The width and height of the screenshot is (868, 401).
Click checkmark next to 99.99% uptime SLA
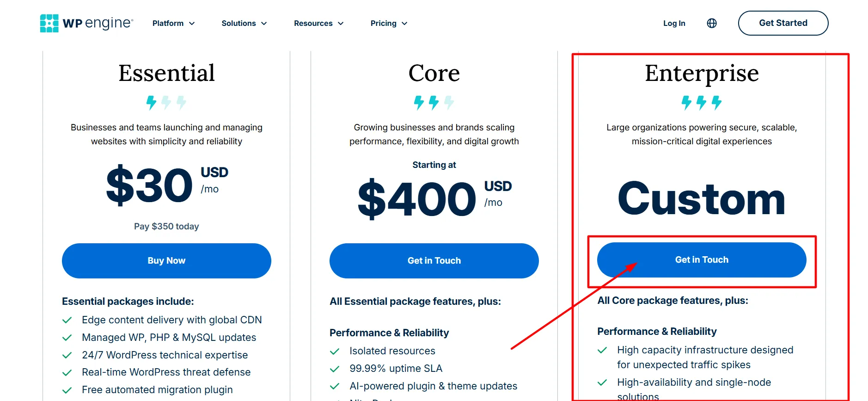(335, 369)
